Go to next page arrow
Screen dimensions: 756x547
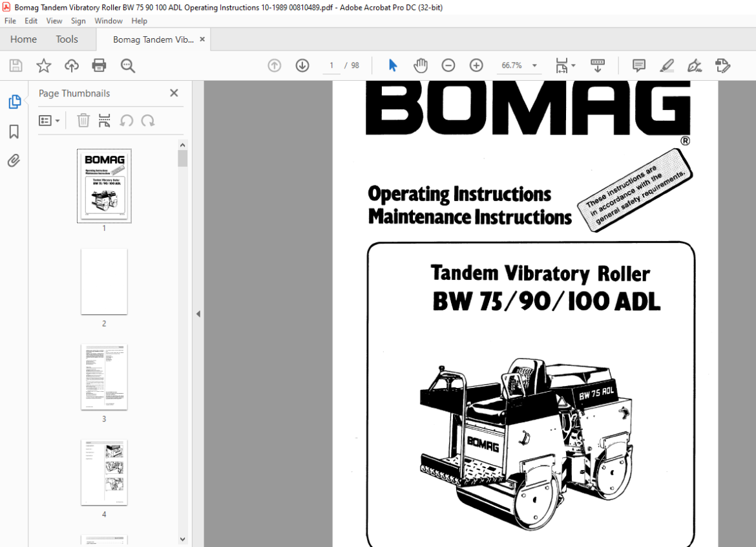(302, 65)
